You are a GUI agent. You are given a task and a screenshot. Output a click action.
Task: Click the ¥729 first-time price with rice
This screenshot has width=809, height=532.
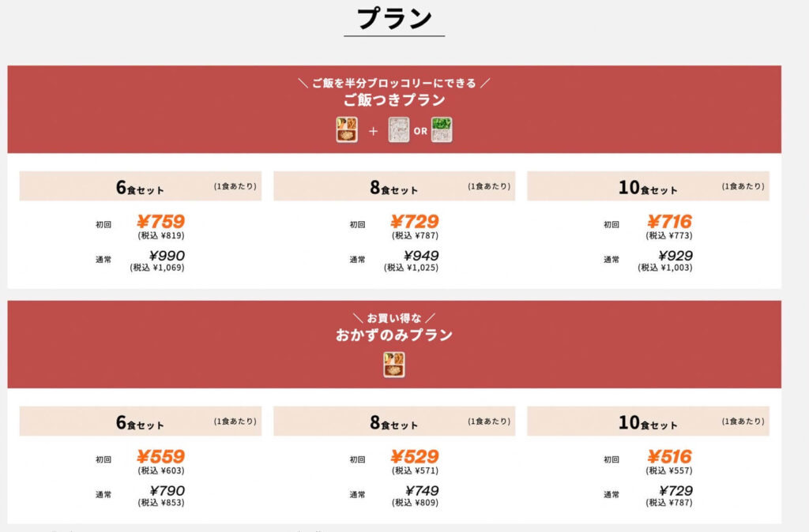(415, 222)
